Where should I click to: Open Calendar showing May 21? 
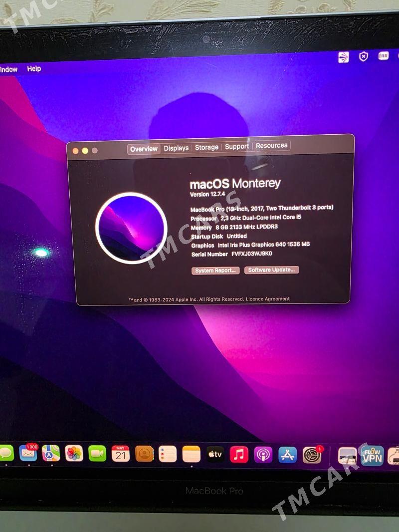click(121, 454)
